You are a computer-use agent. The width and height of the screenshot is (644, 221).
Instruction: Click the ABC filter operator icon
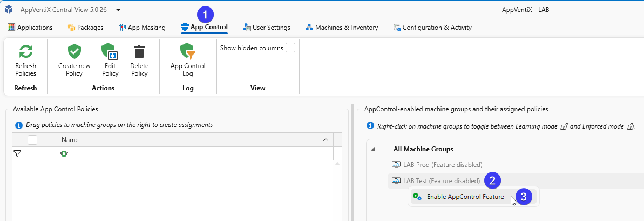point(64,153)
